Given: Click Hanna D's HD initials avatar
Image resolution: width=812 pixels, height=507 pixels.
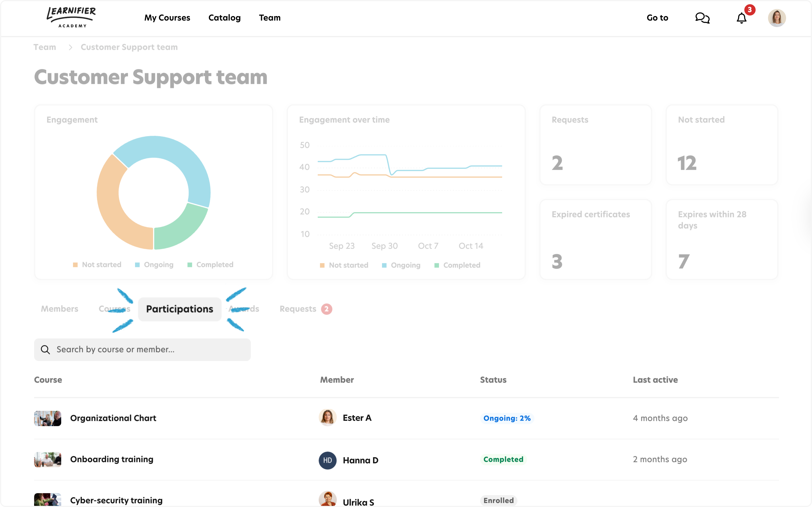Looking at the screenshot, I should coord(327,460).
